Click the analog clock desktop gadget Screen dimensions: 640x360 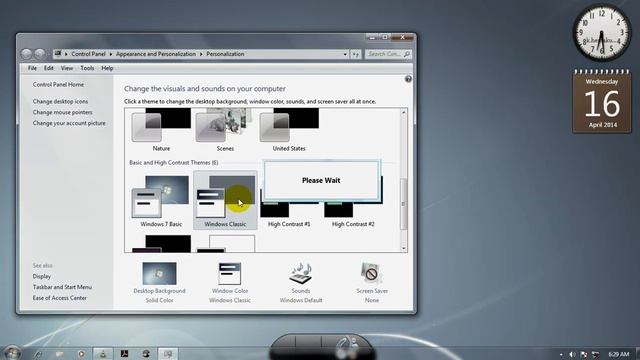coord(602,33)
